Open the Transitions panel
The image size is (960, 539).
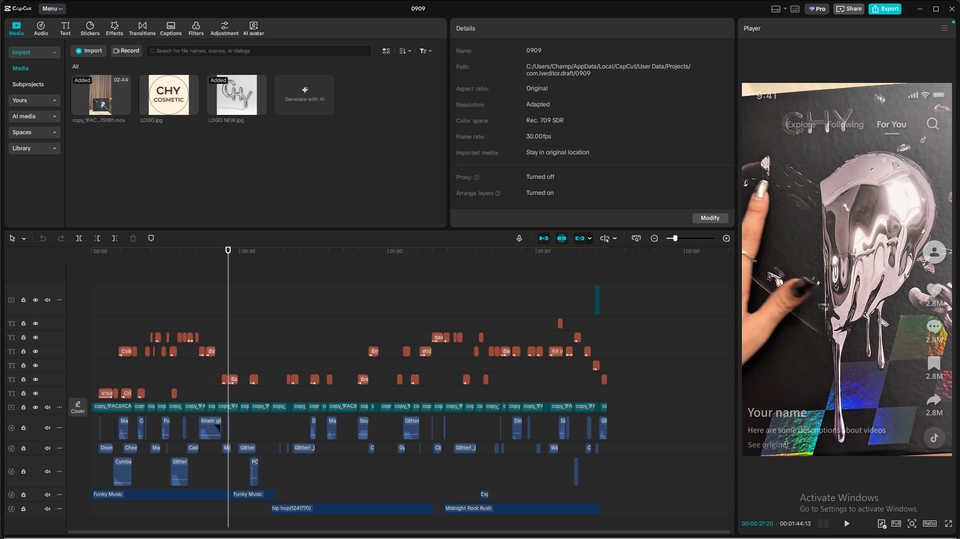tap(142, 28)
